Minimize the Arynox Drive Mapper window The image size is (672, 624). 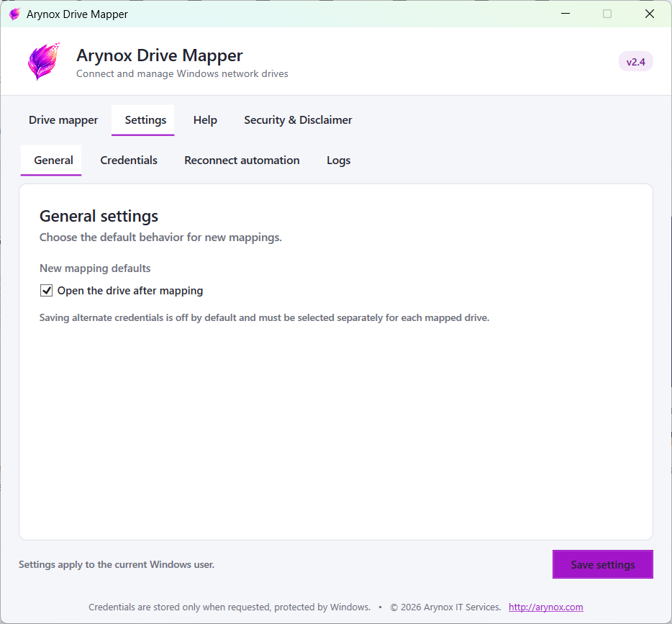click(x=566, y=14)
